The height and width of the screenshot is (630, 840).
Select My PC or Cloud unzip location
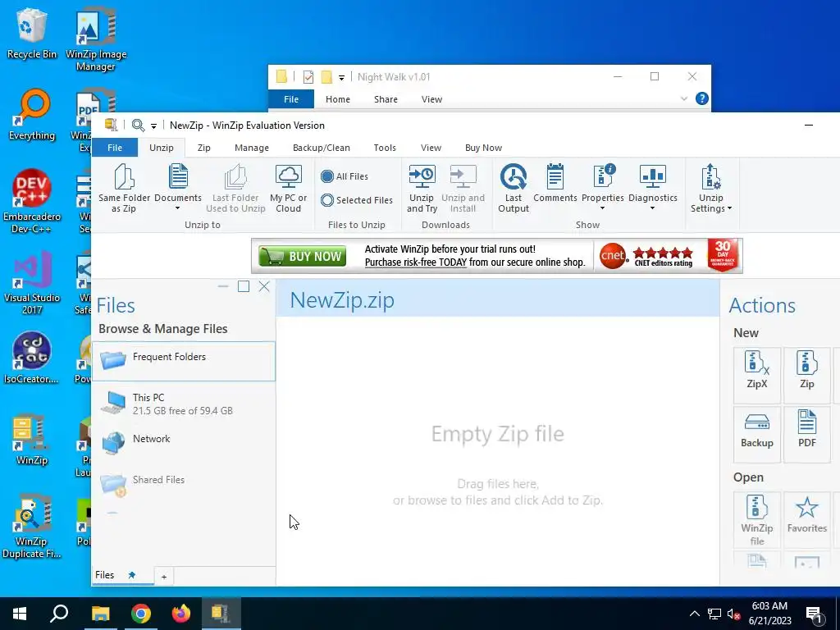(x=288, y=188)
